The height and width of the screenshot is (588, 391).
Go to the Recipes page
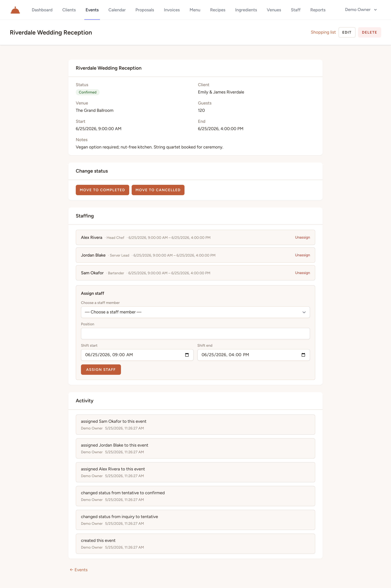tap(218, 10)
